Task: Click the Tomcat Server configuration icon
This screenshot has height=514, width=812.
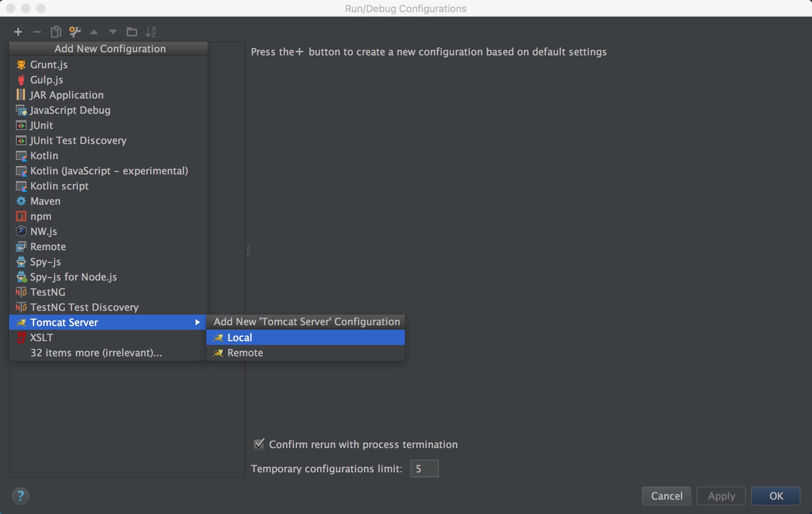Action: 21,322
